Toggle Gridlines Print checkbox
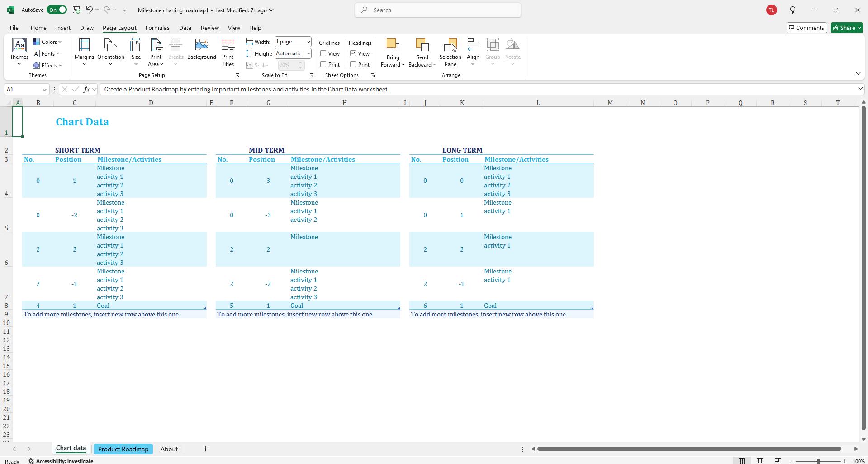Viewport: 868px width, 464px height. tap(323, 64)
